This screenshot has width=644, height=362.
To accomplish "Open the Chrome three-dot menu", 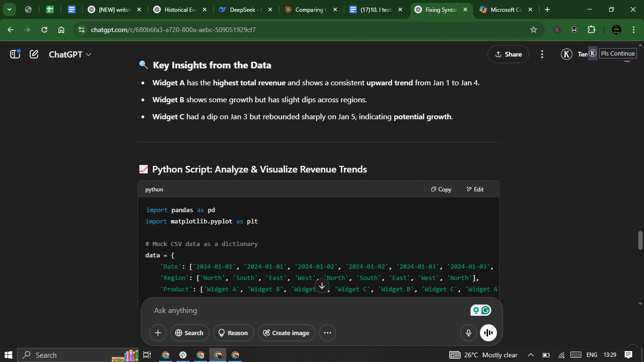I will tap(633, 30).
